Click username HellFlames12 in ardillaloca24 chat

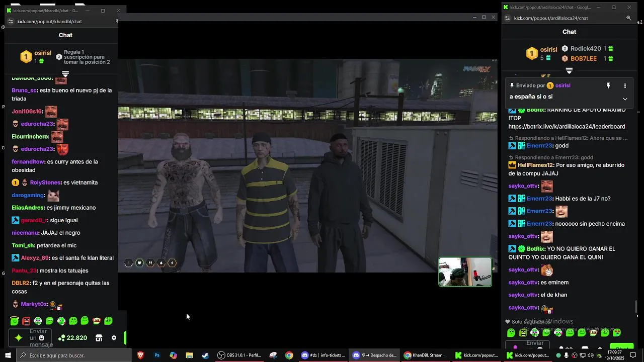pos(535,165)
